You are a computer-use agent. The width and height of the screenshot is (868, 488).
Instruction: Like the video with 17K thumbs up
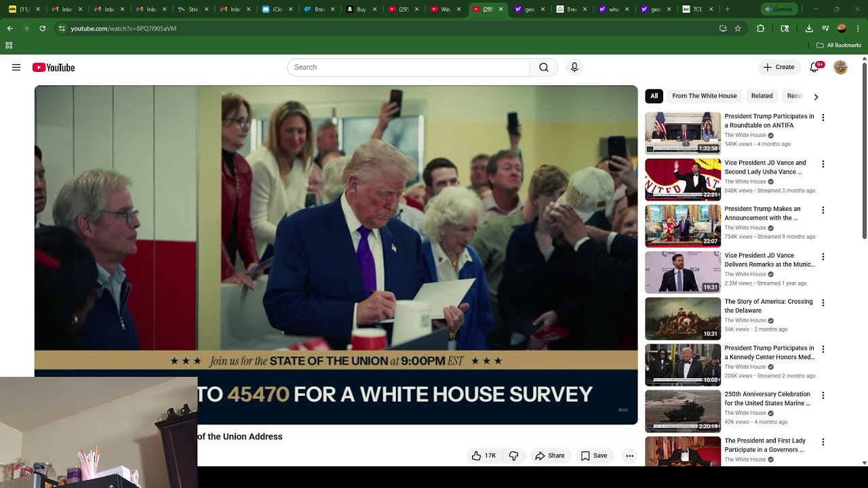click(484, 455)
